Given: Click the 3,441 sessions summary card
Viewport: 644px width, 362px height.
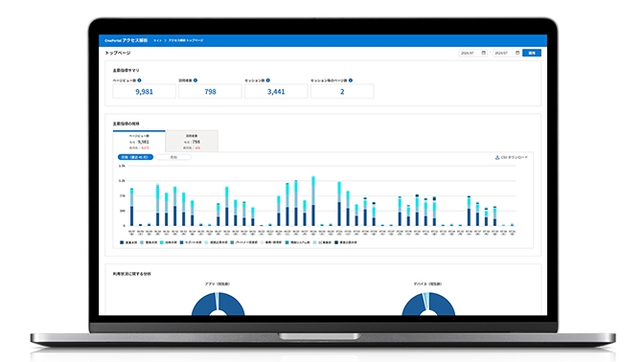Looking at the screenshot, I should click(x=276, y=91).
